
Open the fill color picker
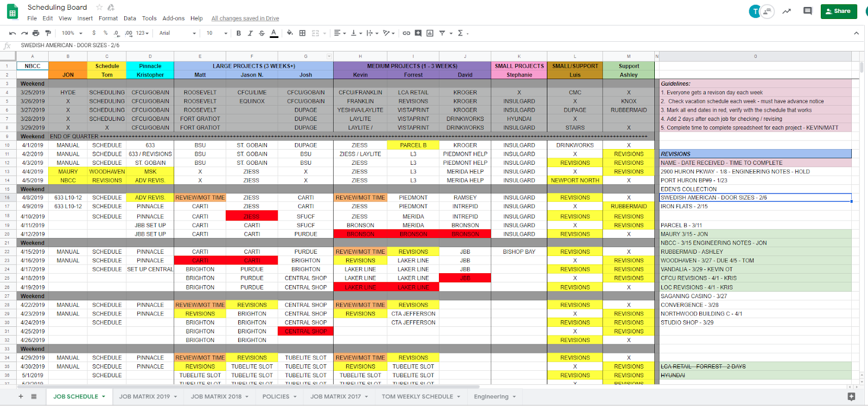(290, 33)
